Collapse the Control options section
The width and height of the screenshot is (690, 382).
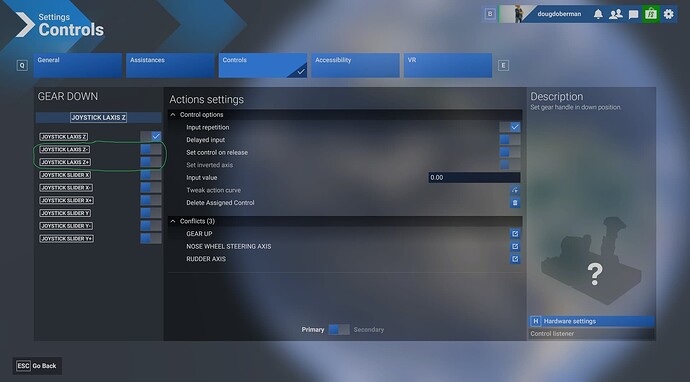pyautogui.click(x=173, y=114)
